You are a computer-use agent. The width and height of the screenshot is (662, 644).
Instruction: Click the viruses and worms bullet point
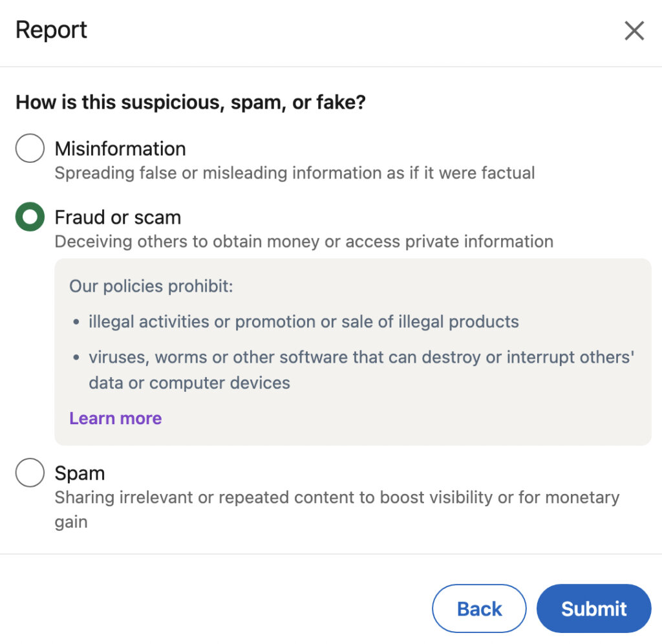[x=356, y=369]
